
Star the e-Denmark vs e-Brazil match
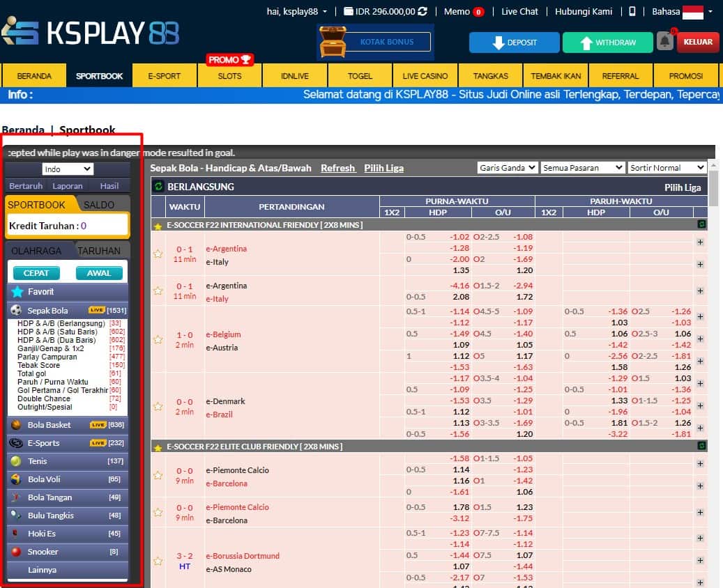[158, 407]
